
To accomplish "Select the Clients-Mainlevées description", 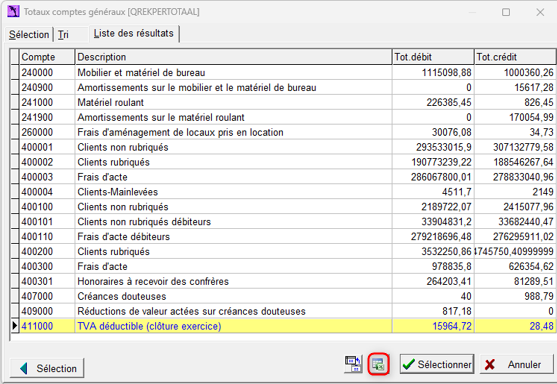I will tap(233, 192).
